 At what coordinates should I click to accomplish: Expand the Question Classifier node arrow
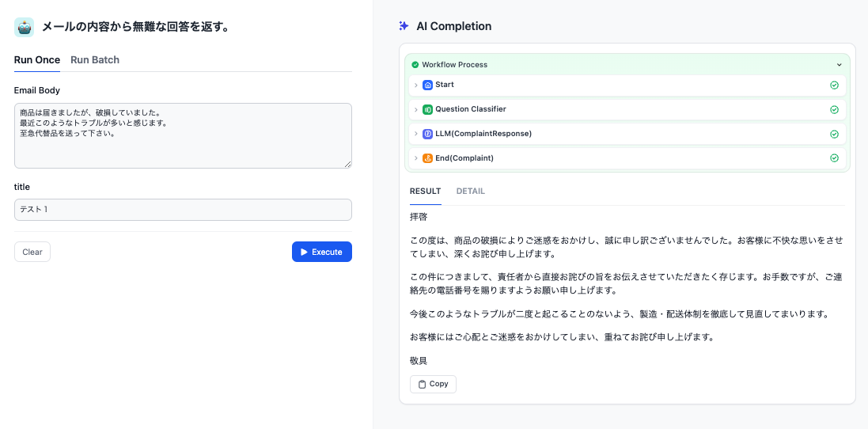(x=416, y=109)
